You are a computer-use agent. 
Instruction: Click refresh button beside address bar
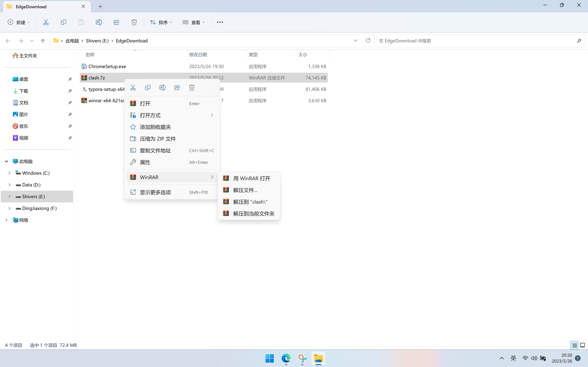point(368,41)
